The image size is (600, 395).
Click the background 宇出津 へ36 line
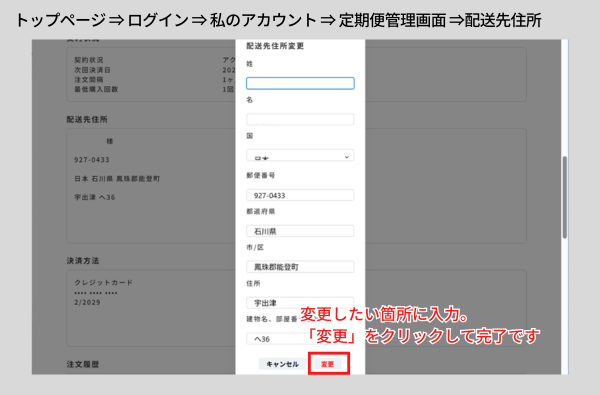click(x=95, y=198)
